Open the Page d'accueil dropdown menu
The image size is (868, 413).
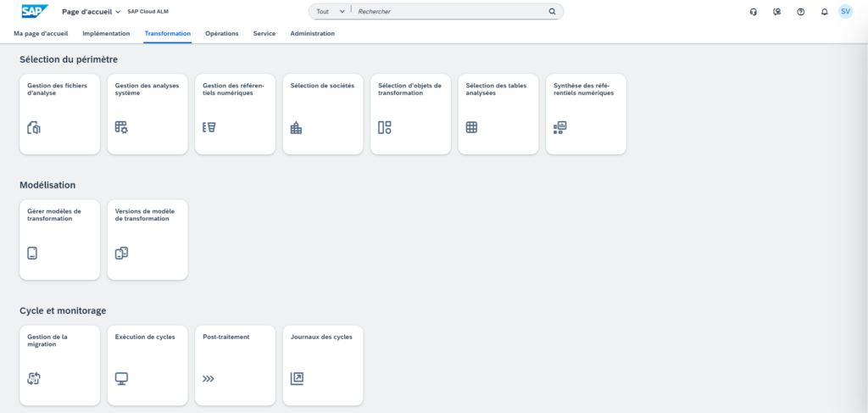pyautogui.click(x=92, y=12)
